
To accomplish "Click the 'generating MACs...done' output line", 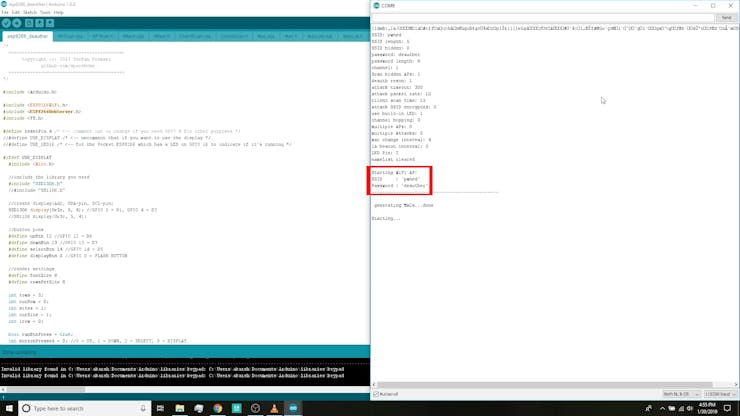I will point(404,205).
